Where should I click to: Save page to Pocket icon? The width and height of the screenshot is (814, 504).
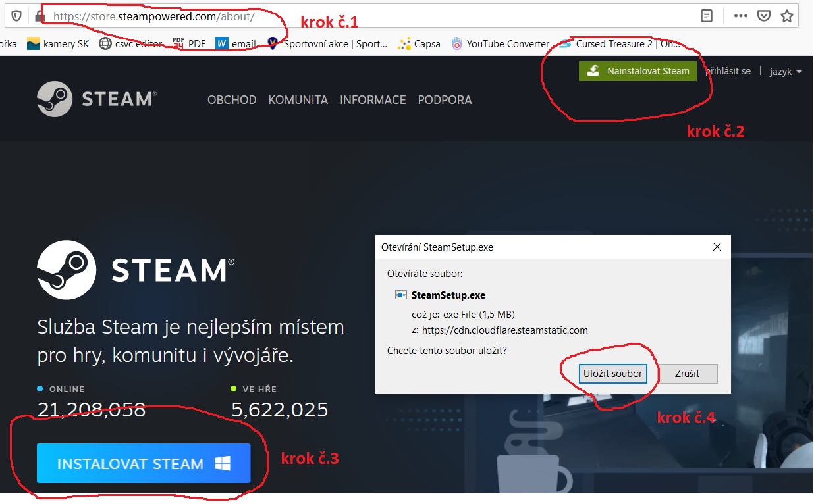pyautogui.click(x=763, y=16)
